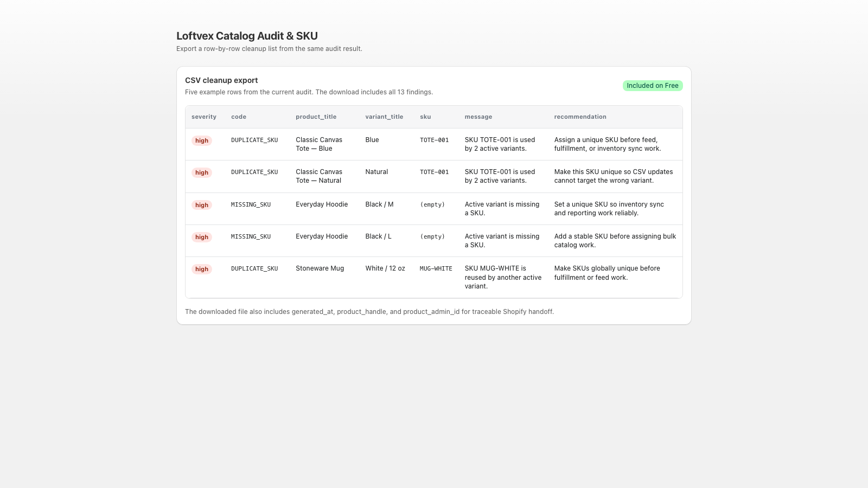868x488 pixels.
Task: Click the downloaded file fields footnote
Action: tap(369, 312)
